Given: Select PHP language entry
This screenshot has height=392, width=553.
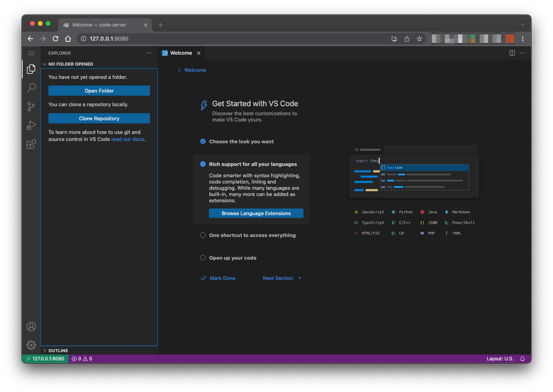Looking at the screenshot, I should tap(427, 233).
